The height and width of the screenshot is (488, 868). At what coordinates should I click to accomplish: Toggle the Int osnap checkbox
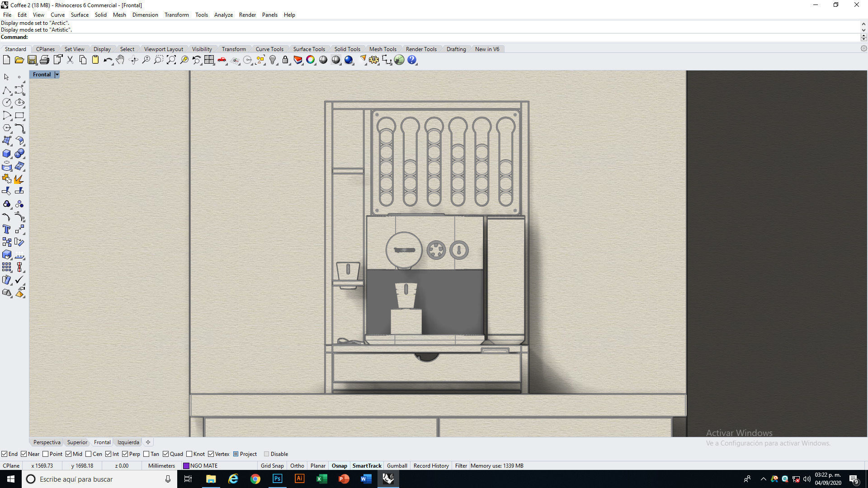point(108,454)
